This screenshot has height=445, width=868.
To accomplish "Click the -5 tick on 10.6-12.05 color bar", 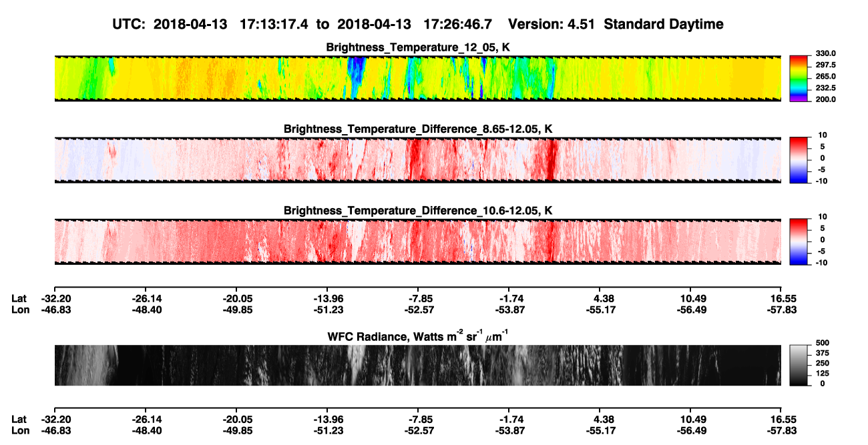I will click(x=822, y=252).
